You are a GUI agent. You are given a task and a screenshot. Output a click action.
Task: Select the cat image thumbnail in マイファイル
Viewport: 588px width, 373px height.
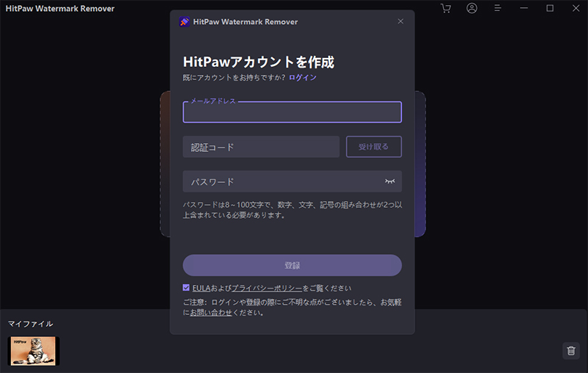(33, 351)
